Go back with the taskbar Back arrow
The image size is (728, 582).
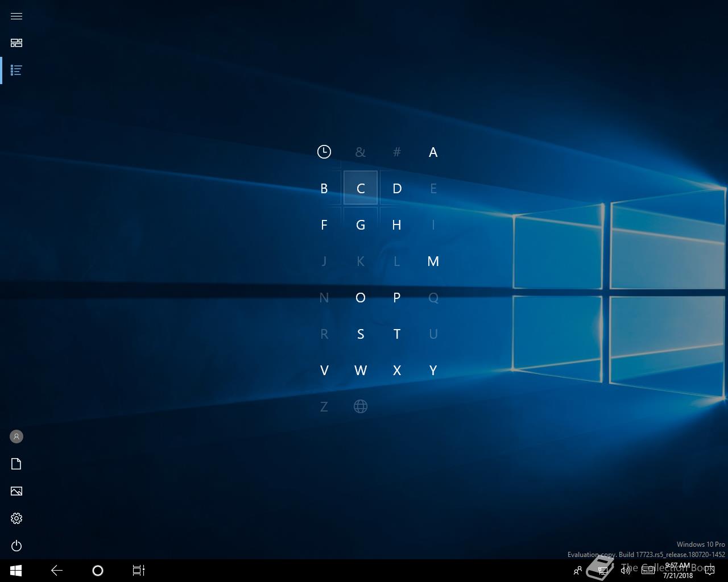point(57,571)
